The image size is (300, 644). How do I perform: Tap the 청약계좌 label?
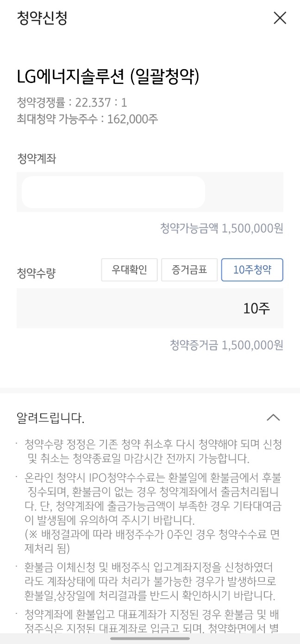pyautogui.click(x=36, y=159)
